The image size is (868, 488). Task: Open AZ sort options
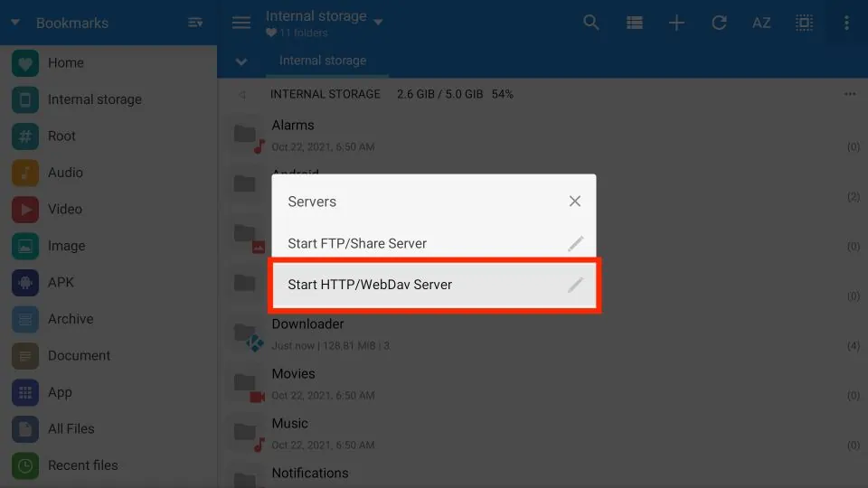coord(761,23)
